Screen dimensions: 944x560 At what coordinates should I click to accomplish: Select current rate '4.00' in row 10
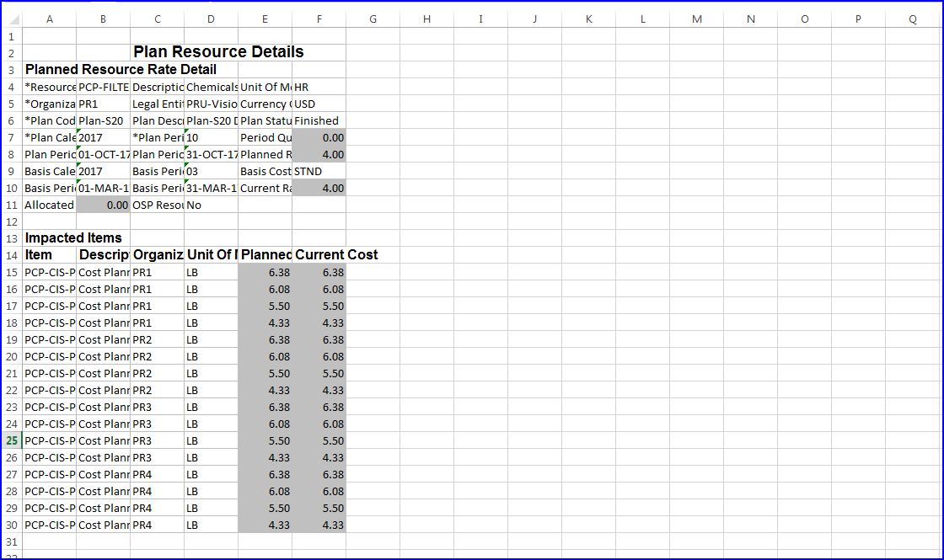click(319, 188)
